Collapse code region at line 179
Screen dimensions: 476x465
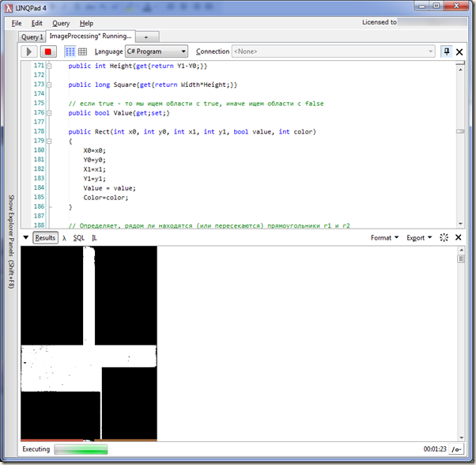[x=49, y=141]
